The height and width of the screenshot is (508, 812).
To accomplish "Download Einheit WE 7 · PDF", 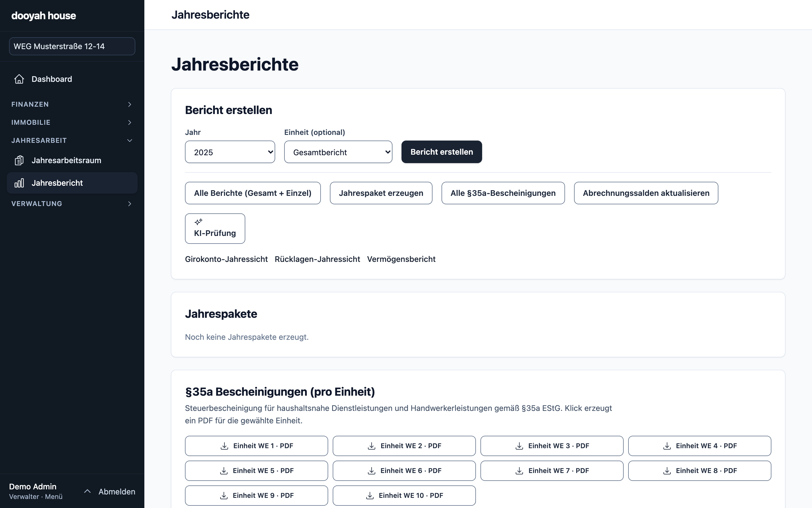I will tap(552, 471).
